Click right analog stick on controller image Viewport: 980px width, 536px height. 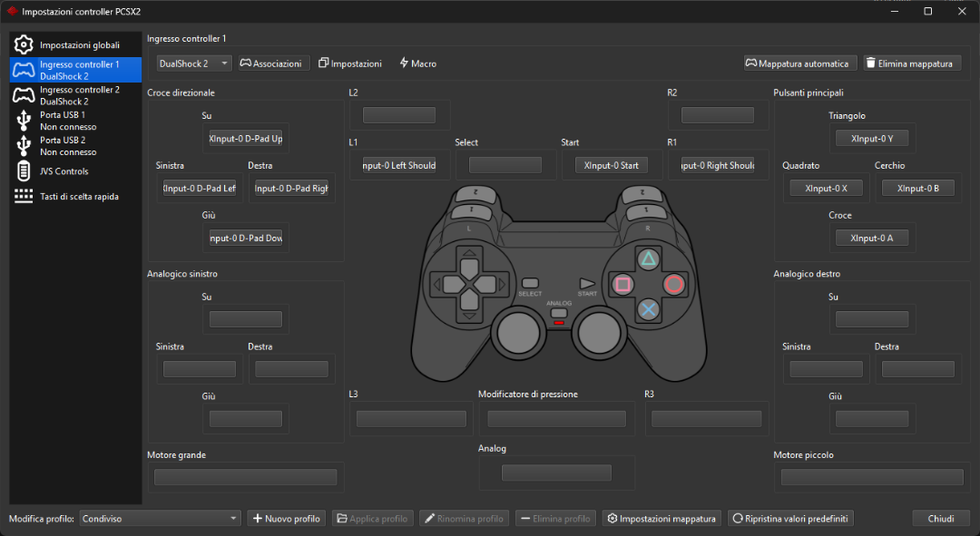(599, 332)
